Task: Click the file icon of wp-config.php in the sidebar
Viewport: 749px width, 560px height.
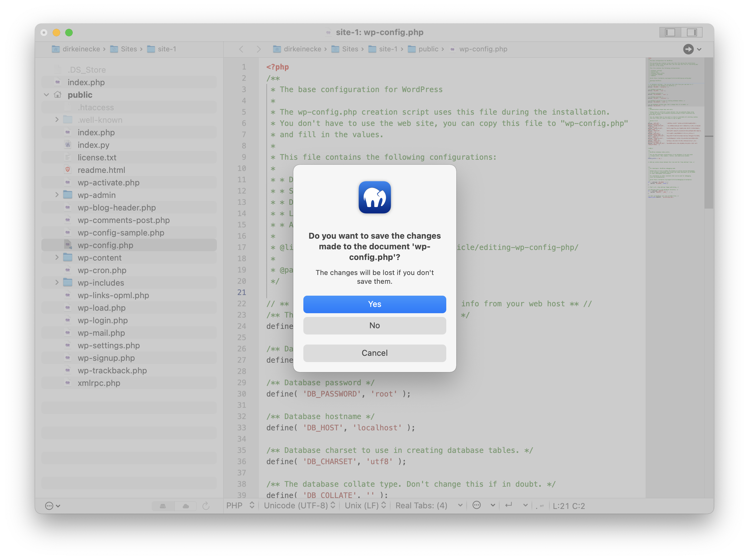Action: (68, 245)
